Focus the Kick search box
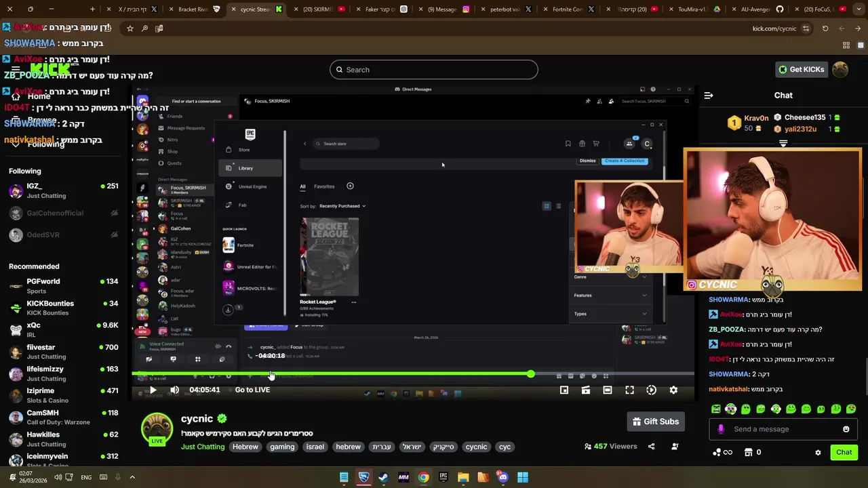 coord(434,69)
